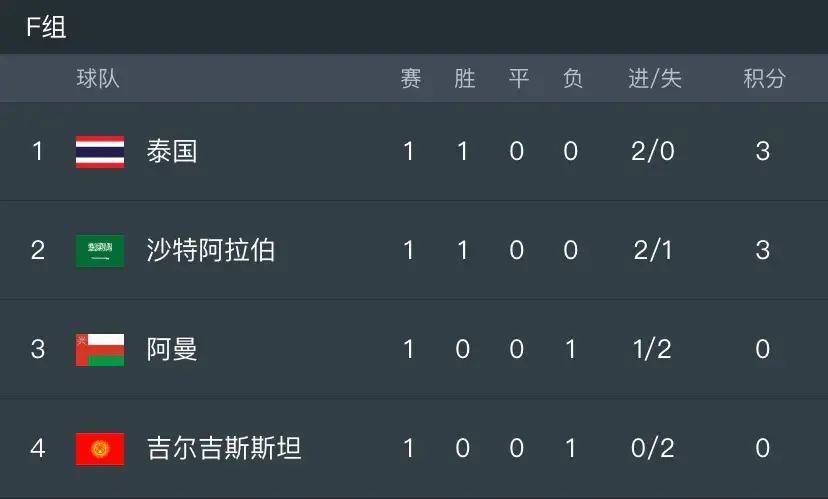Click the Oman flag icon
This screenshot has width=828, height=499.
[x=100, y=349]
